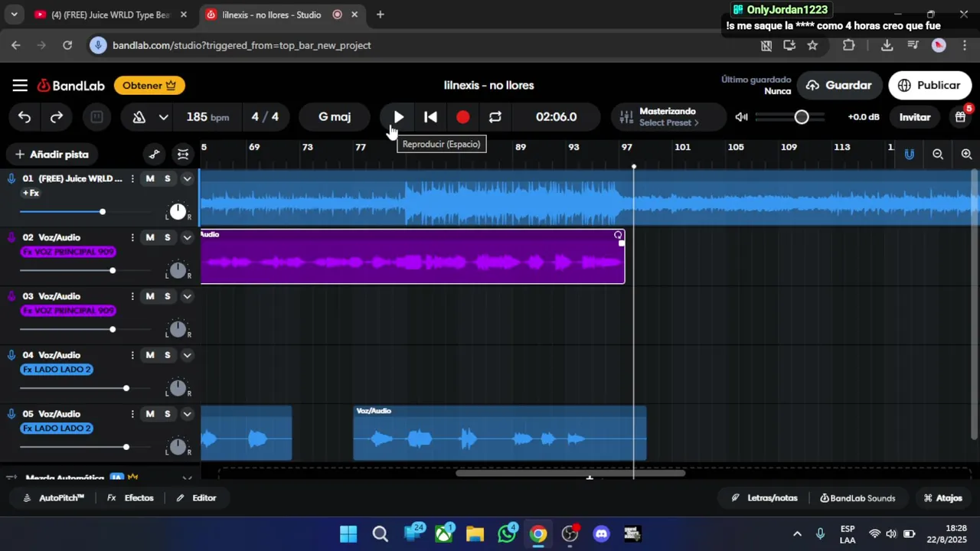
Task: Open track 01 three-dot menu
Action: (x=132, y=179)
